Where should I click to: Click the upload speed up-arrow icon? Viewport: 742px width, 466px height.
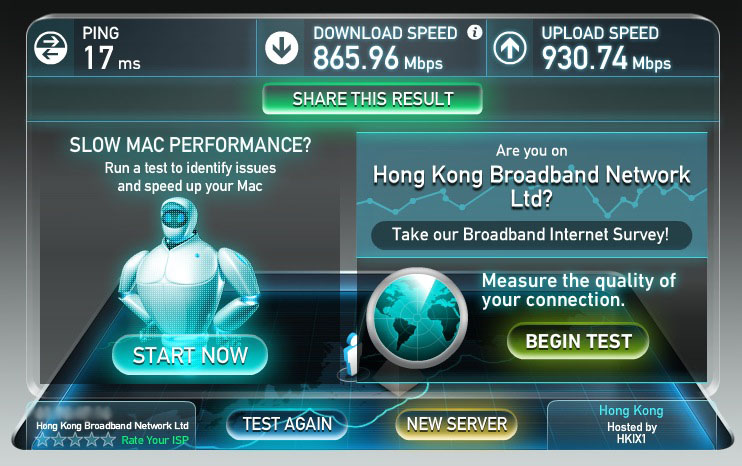[510, 48]
